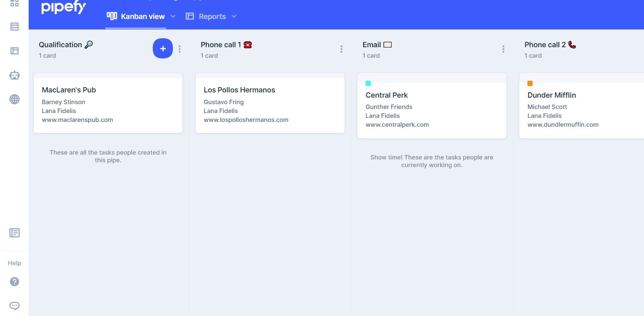The height and width of the screenshot is (316, 644).
Task: Open the dashboard grid icon in sidebar
Action: click(x=15, y=3)
